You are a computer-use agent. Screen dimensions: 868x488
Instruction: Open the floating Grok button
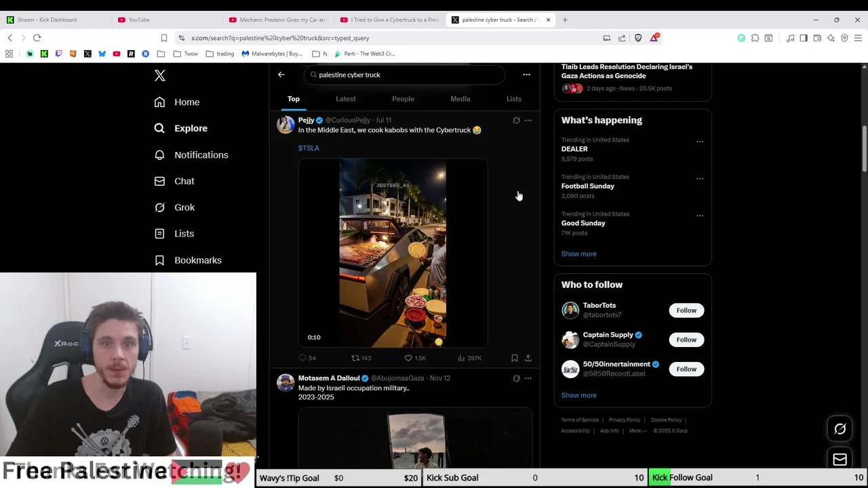point(840,429)
